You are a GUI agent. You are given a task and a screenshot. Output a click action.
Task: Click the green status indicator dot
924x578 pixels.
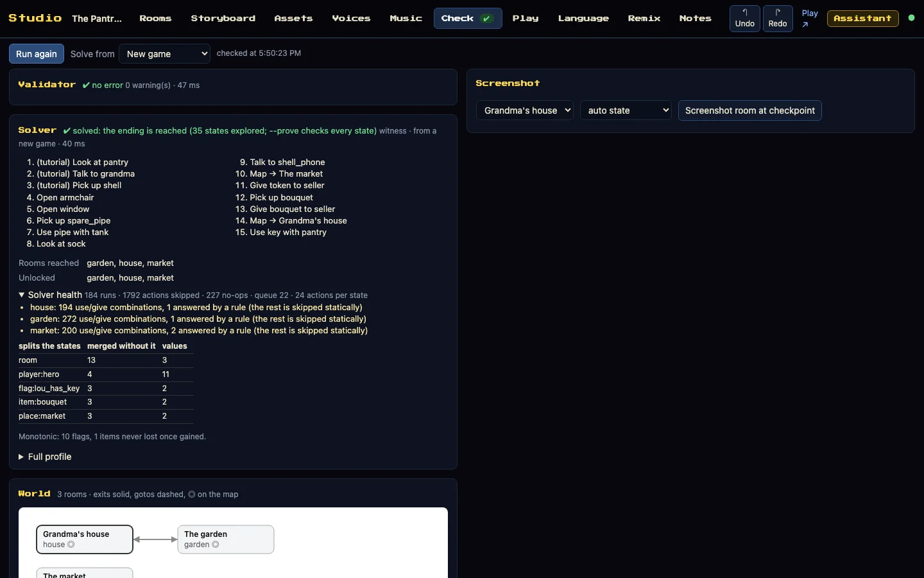pyautogui.click(x=911, y=18)
